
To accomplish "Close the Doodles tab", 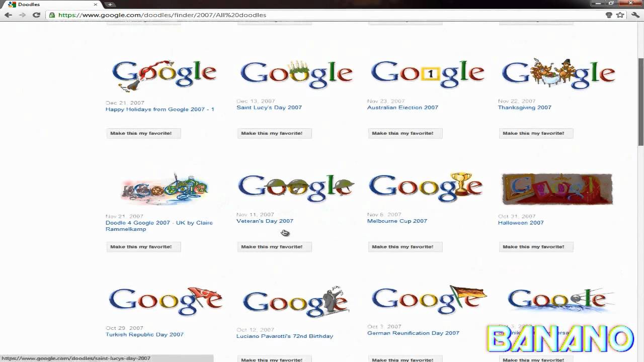I will [96, 5].
